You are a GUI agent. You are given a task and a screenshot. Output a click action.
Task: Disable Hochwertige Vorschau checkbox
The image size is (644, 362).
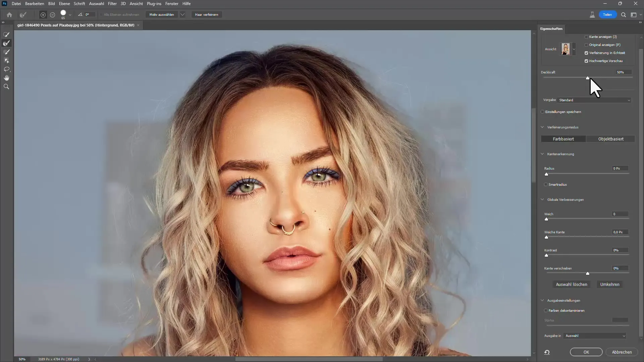(x=586, y=61)
